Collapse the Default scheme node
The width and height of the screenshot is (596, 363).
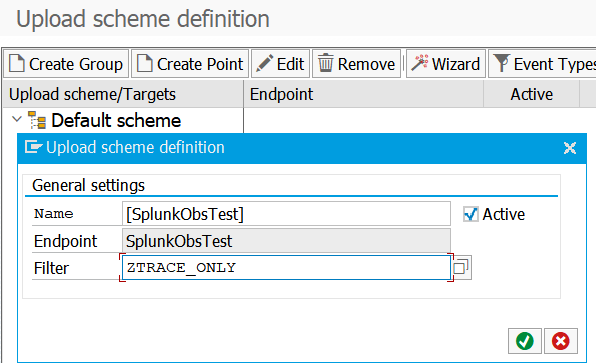coord(17,119)
